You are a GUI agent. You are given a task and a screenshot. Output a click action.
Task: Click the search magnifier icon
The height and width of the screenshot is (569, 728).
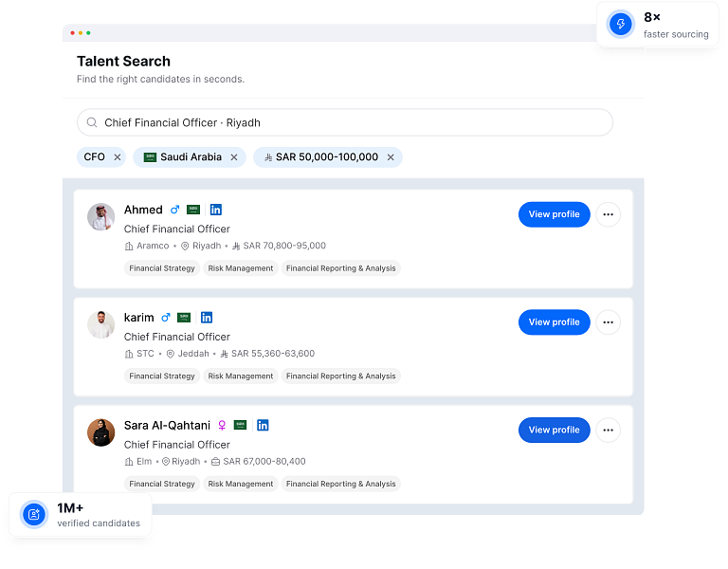[x=92, y=122]
